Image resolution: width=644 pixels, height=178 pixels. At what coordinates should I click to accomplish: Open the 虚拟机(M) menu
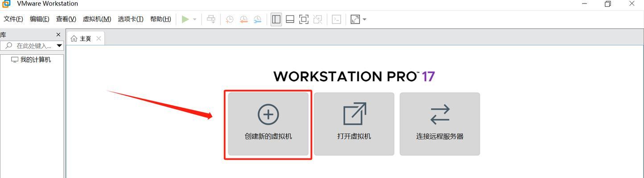tap(97, 19)
